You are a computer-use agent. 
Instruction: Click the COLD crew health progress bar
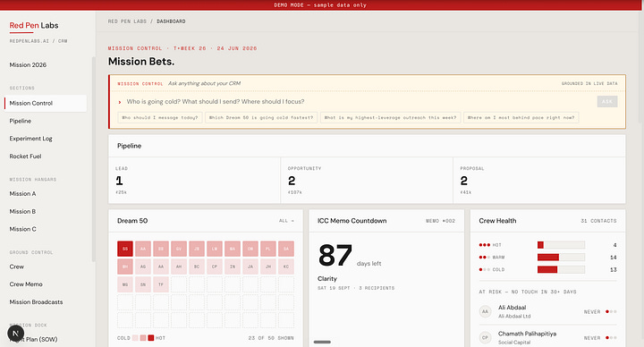tap(561, 269)
